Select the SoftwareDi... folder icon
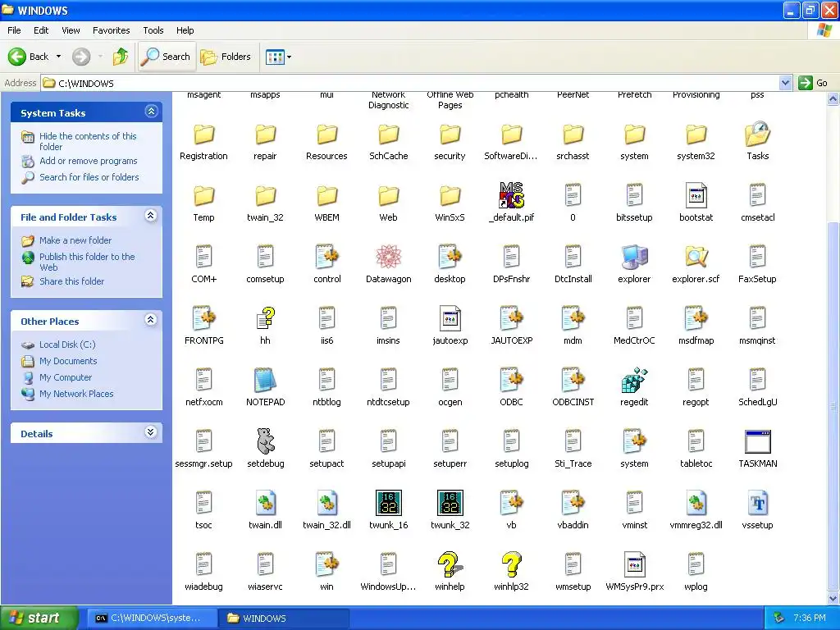 coord(512,134)
